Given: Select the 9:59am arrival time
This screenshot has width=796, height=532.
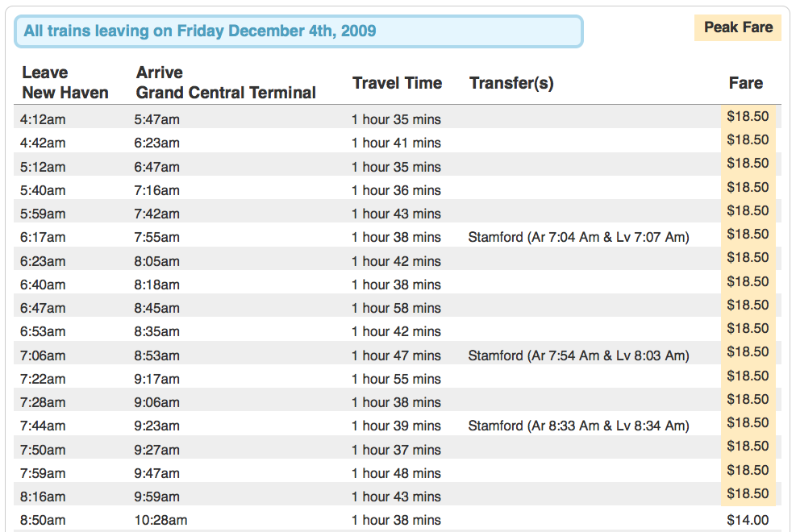Looking at the screenshot, I should pos(156,497).
